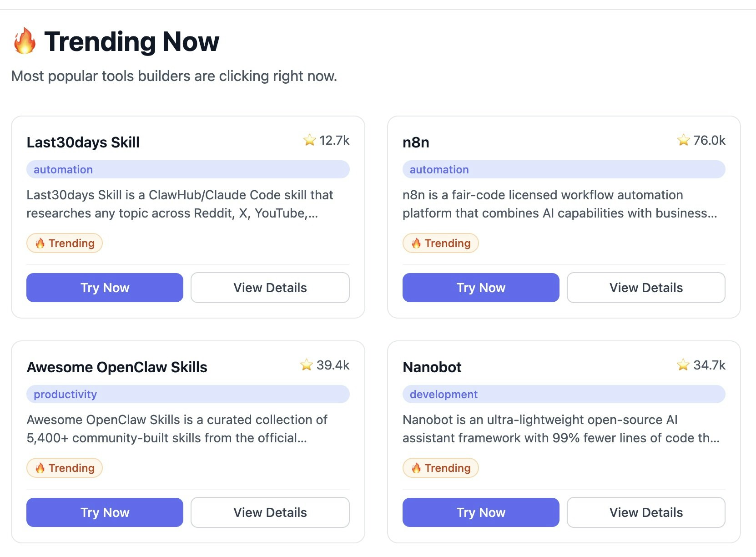
Task: Select the productivity category tag
Action: click(x=65, y=395)
